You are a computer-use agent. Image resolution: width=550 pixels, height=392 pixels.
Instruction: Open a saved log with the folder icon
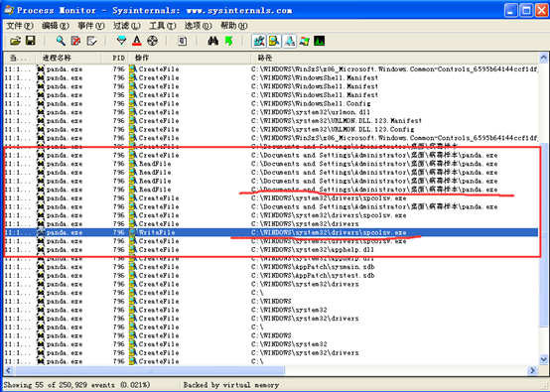click(15, 41)
